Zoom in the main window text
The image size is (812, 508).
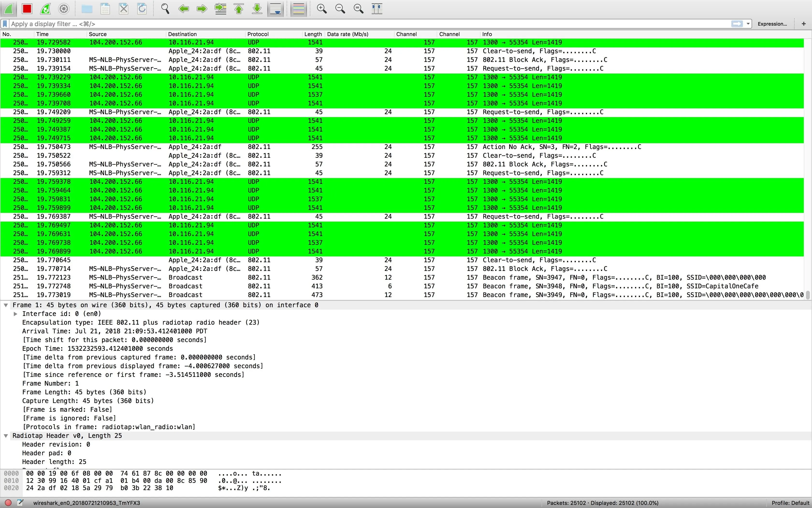(322, 9)
